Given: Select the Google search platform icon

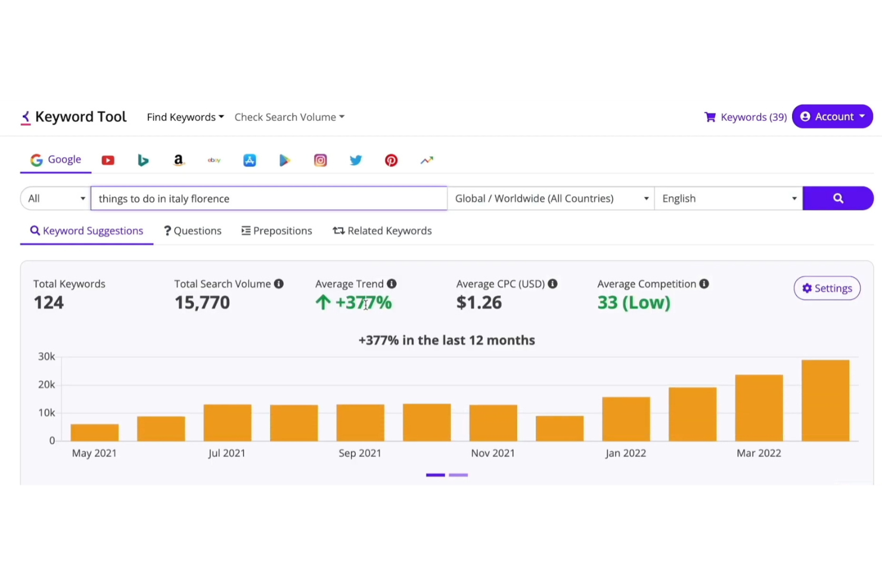Looking at the screenshot, I should [x=55, y=159].
